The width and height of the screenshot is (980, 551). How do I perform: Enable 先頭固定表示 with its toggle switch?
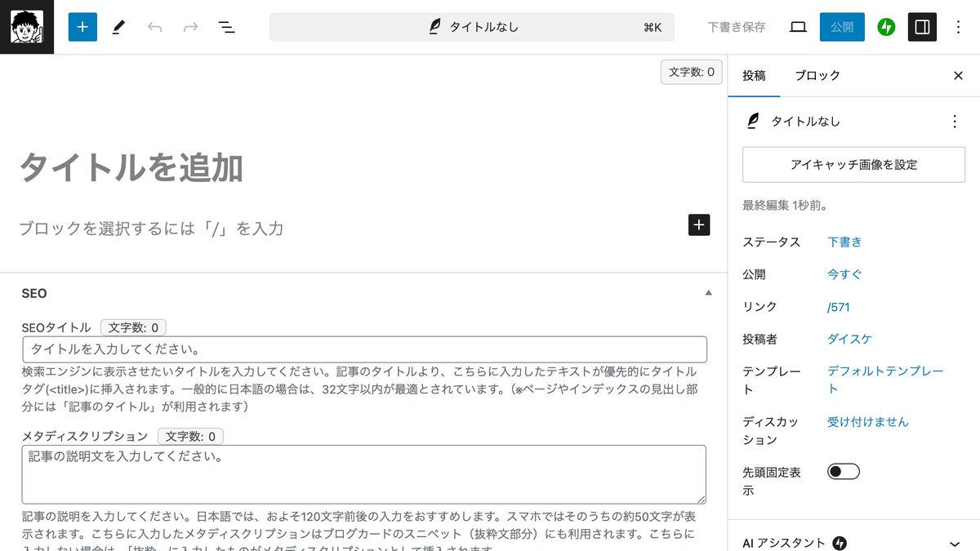click(842, 471)
